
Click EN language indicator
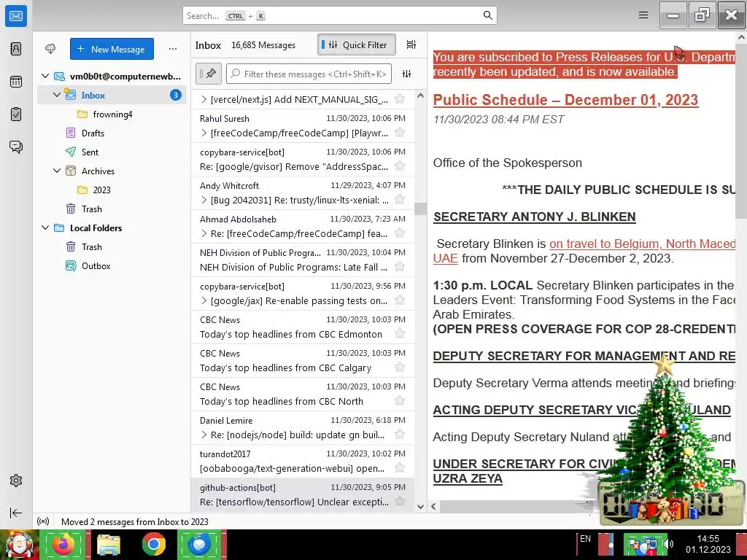pos(585,539)
